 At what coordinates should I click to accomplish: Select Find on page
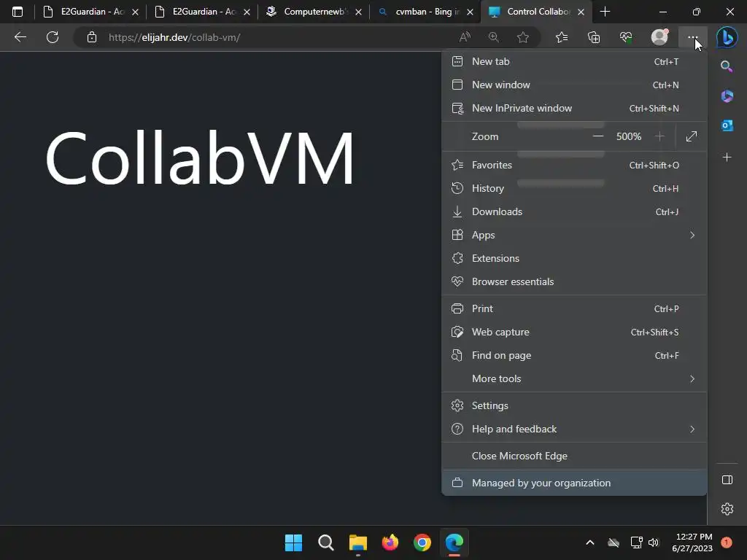[573, 356]
